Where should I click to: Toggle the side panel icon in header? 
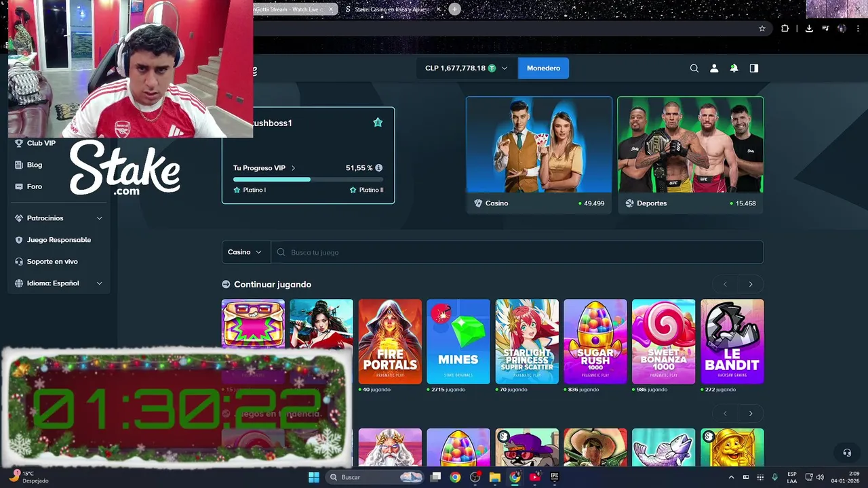coord(753,68)
